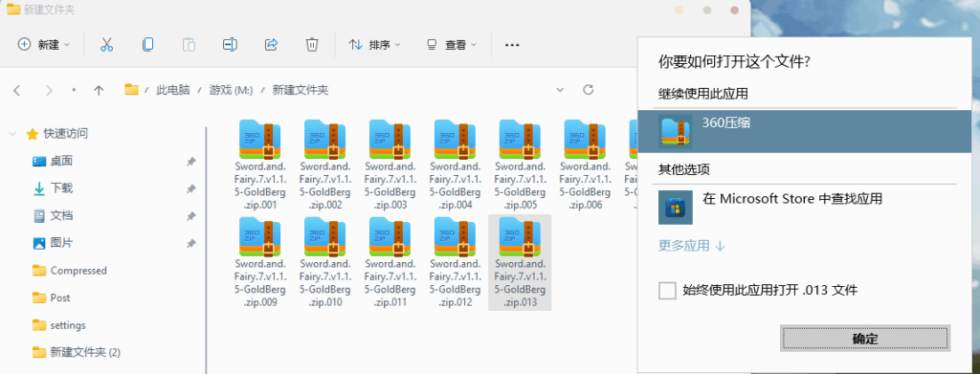
Task: Click the Rename icon in toolbar
Action: click(230, 44)
